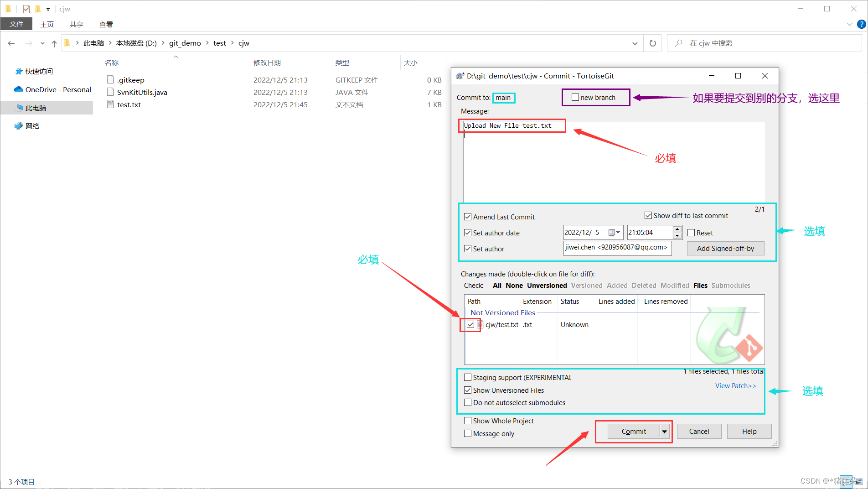Open the quick access toolbar dropdown
The image size is (868, 489).
coord(48,9)
